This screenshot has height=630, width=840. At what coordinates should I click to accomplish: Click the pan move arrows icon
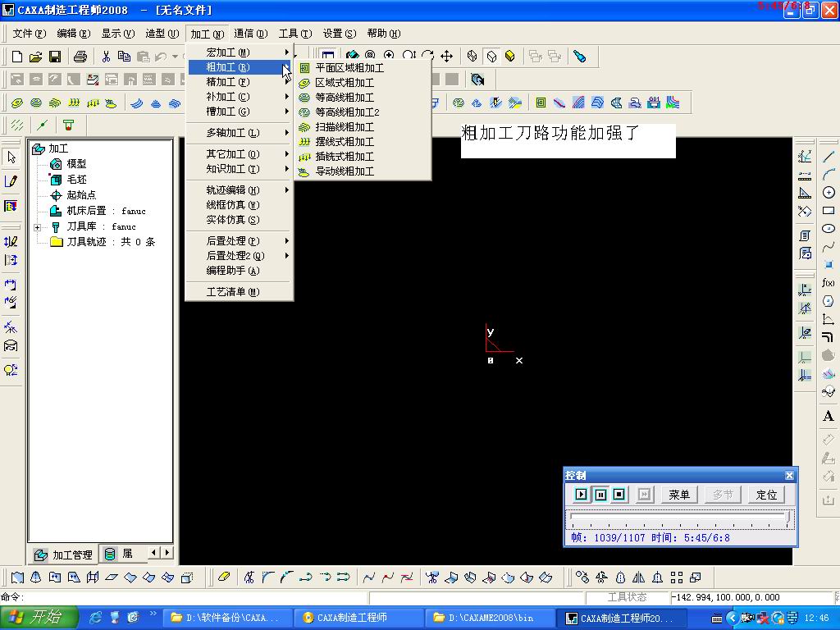point(447,56)
